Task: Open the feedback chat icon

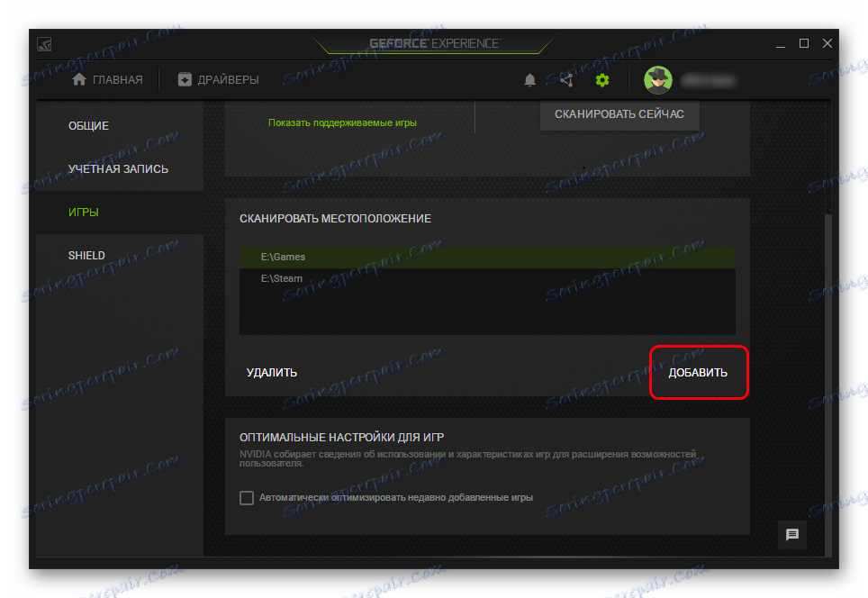Action: [x=792, y=534]
